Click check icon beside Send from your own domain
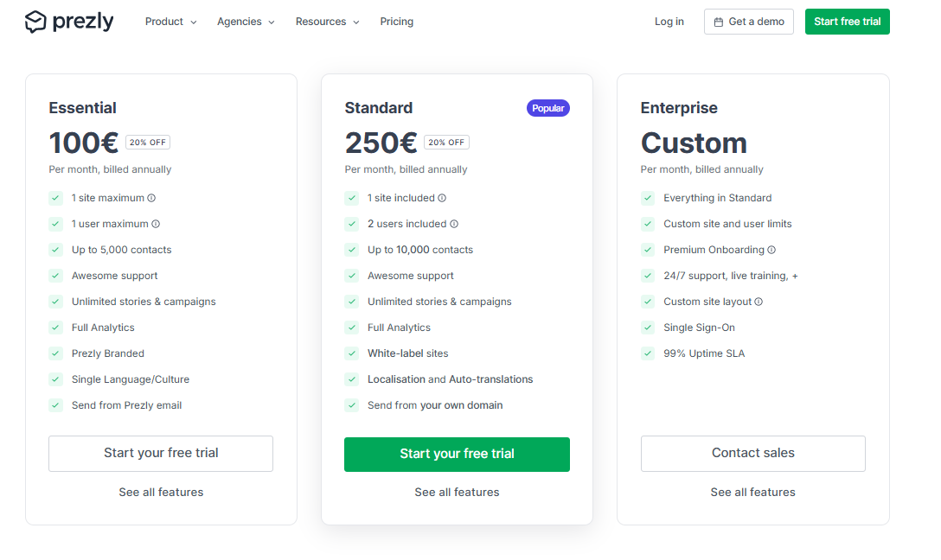Screen dimensions: 941x560 tap(352, 405)
